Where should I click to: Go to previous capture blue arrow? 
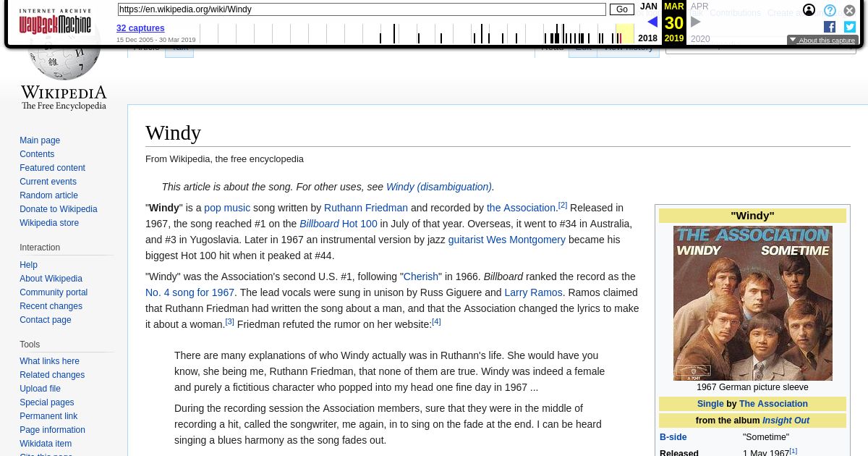tap(652, 22)
